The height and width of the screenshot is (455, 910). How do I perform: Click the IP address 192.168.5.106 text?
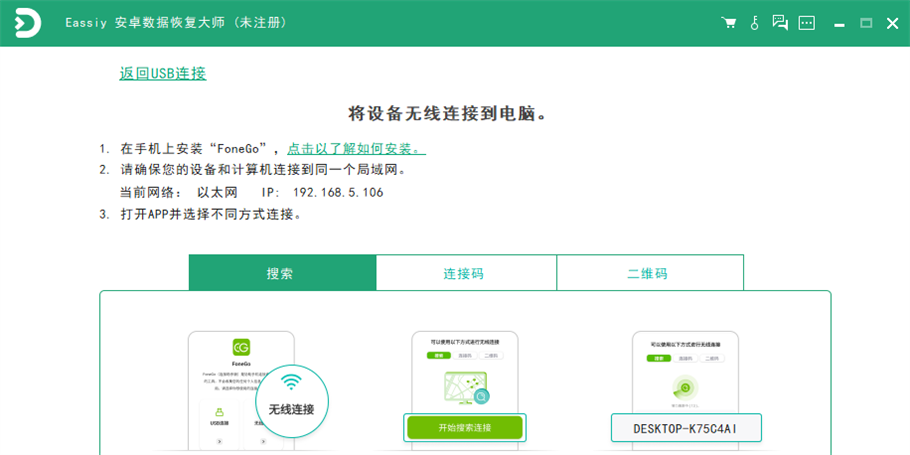tap(338, 192)
